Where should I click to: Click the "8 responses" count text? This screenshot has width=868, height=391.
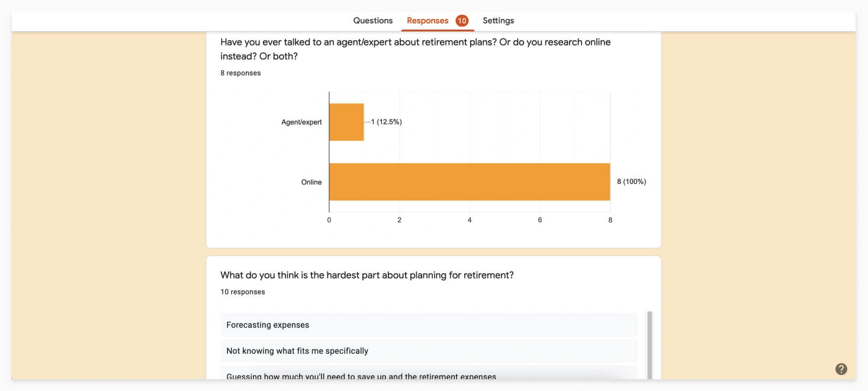coord(240,73)
